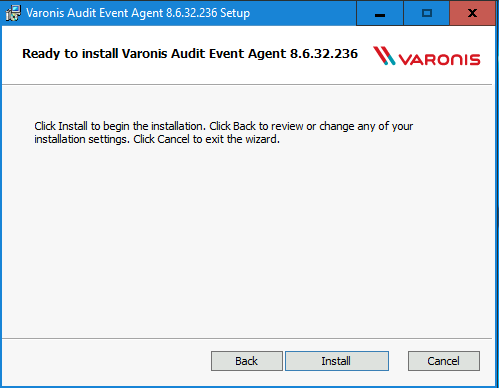Image resolution: width=499 pixels, height=388 pixels.
Task: Maximize the Setup window
Action: pos(427,13)
